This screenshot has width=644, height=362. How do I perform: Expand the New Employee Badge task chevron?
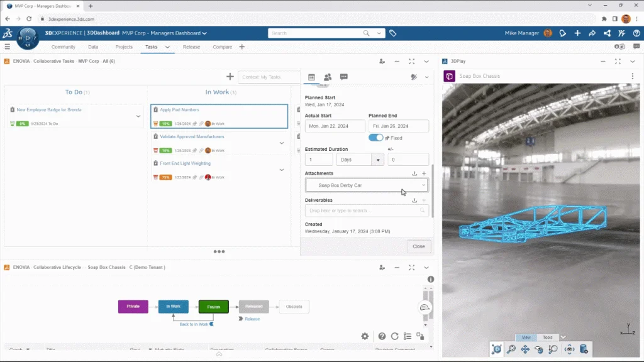tap(138, 116)
